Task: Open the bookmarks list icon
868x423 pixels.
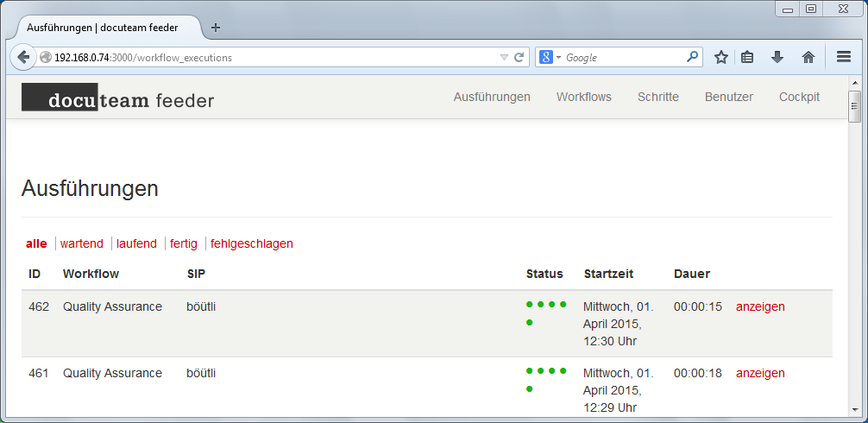Action: [748, 58]
